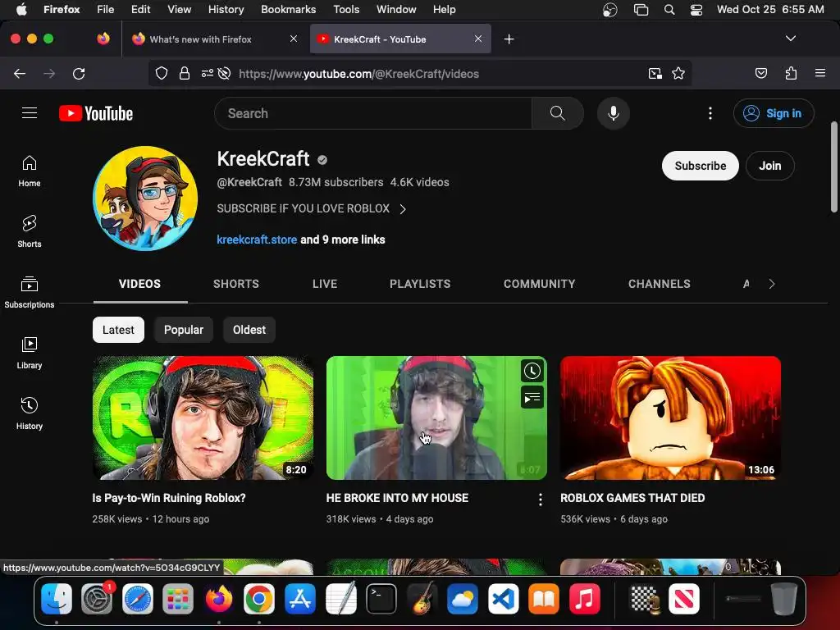Open Firefox application hamburger menu
This screenshot has height=630, width=840.
point(819,73)
